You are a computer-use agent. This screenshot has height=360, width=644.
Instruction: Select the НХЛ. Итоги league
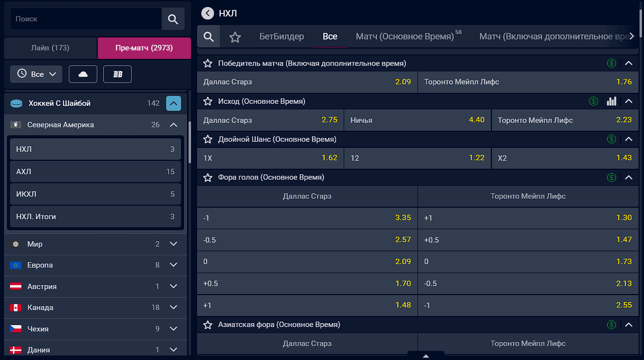tap(95, 217)
